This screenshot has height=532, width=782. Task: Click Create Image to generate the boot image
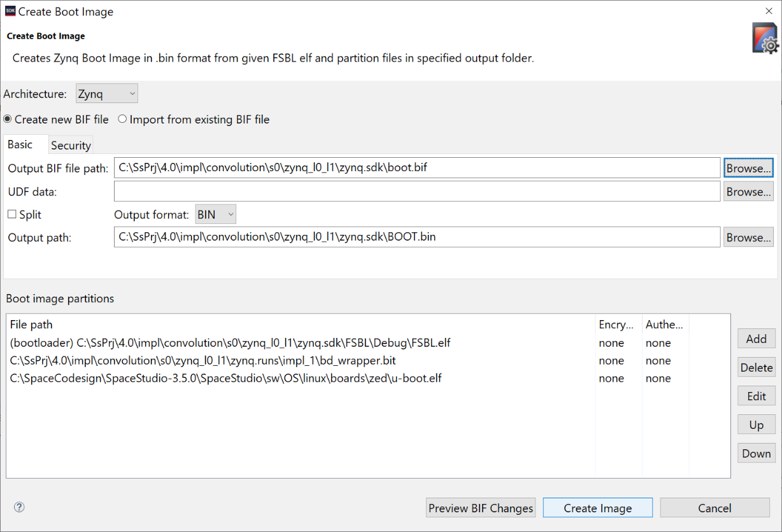[597, 508]
